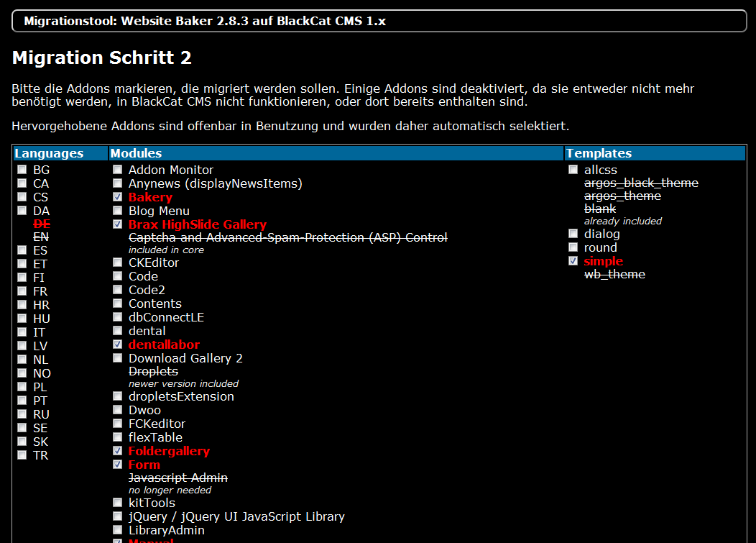
Task: Click the 'already included' template note
Action: tap(623, 221)
